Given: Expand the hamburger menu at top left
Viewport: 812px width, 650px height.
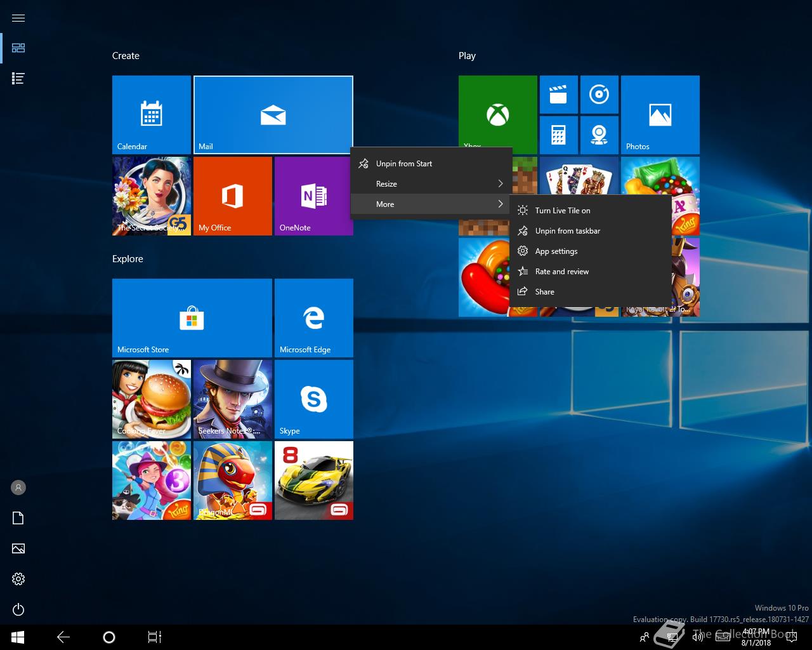Looking at the screenshot, I should point(18,18).
